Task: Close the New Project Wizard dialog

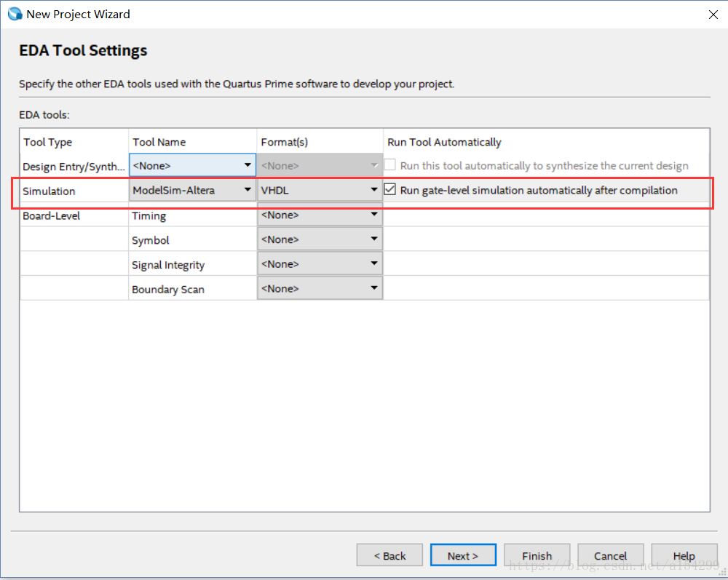Action: point(713,15)
